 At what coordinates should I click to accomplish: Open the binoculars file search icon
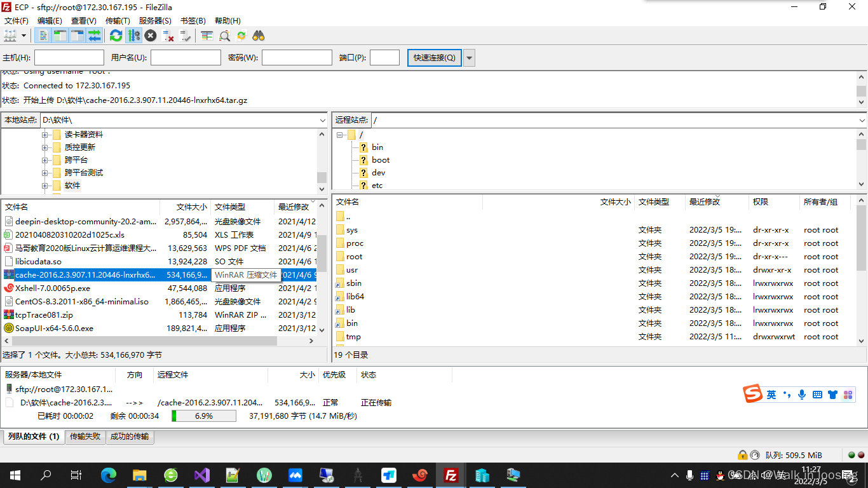point(259,36)
